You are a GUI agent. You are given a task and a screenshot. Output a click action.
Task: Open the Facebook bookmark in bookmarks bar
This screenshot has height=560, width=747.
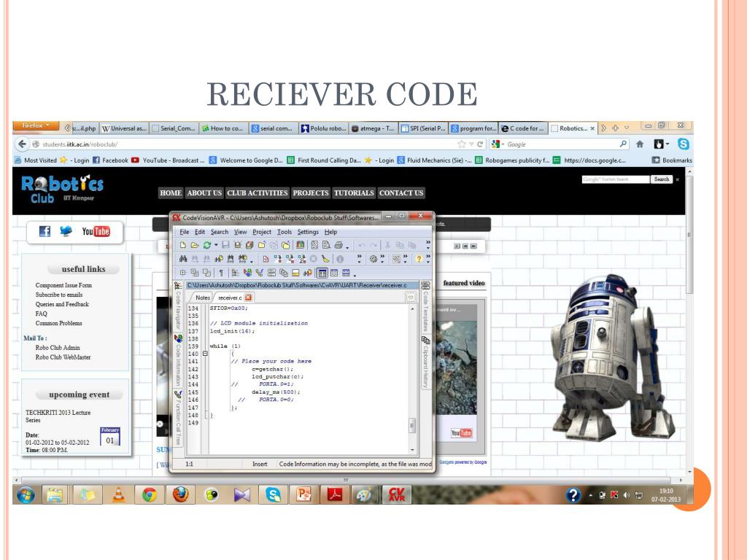(110, 160)
